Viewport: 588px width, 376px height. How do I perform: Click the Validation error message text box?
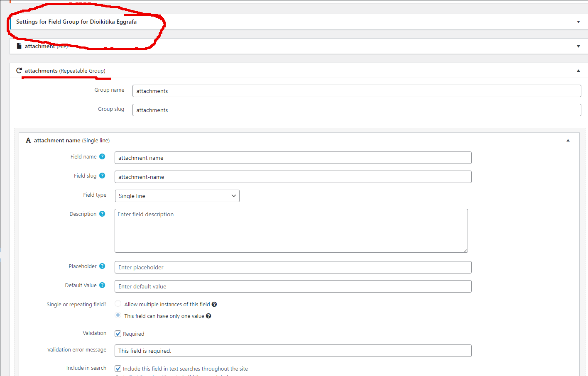[293, 351]
